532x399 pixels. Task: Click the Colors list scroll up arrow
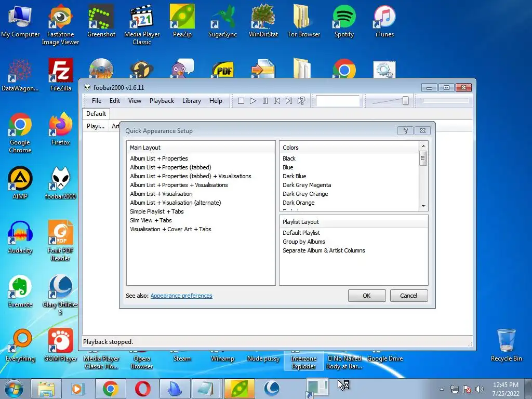point(423,146)
